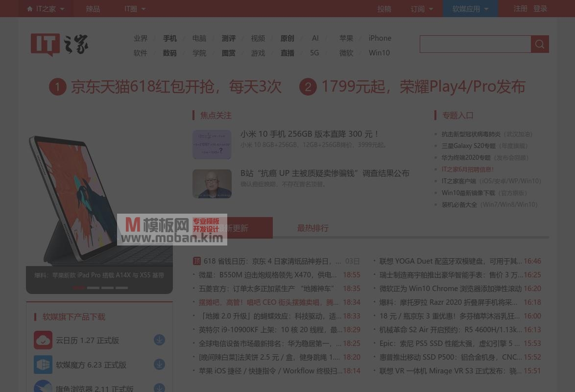Open IT之家6月招聘信息 link
This screenshot has height=392, width=575.
pos(468,169)
